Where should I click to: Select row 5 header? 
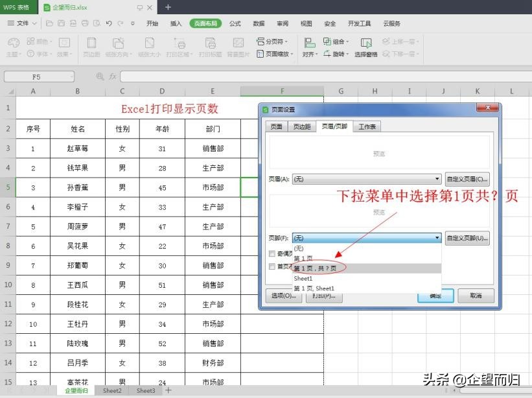pyautogui.click(x=8, y=187)
